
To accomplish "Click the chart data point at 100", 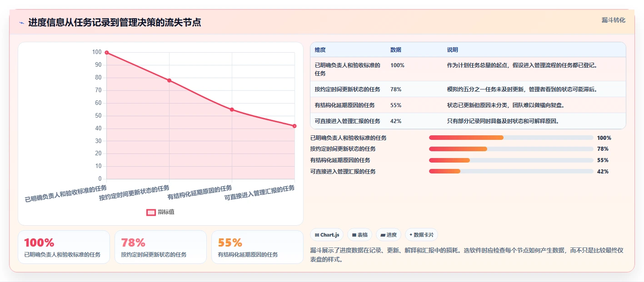I will 106,53.
